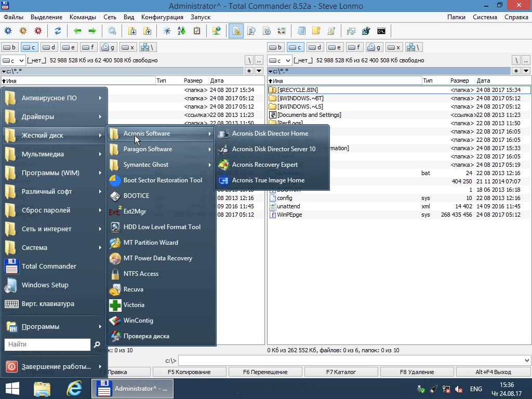The image size is (532, 399).
Task: Expand the Сброс паролей menu folder
Action: [54, 210]
